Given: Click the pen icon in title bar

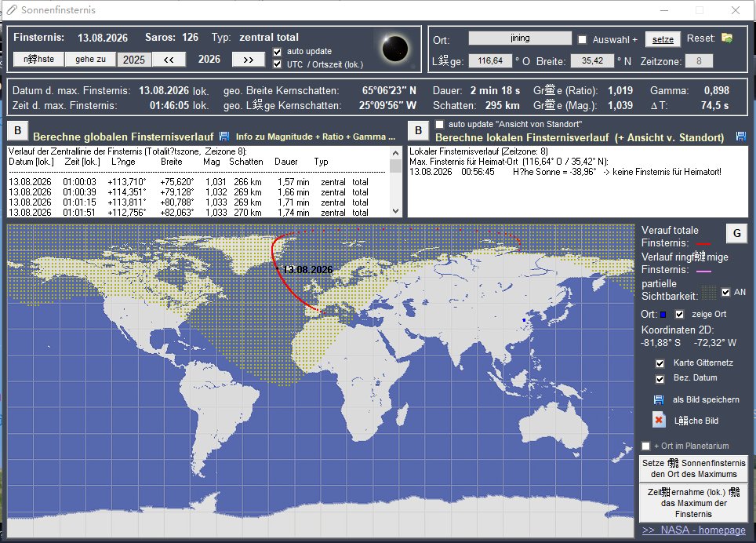Looking at the screenshot, I should (12, 9).
